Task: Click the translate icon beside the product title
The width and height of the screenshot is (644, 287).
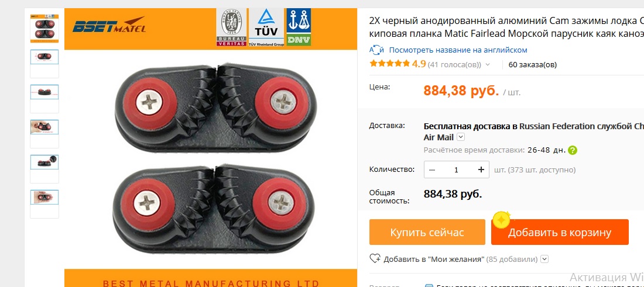Action: pyautogui.click(x=376, y=50)
